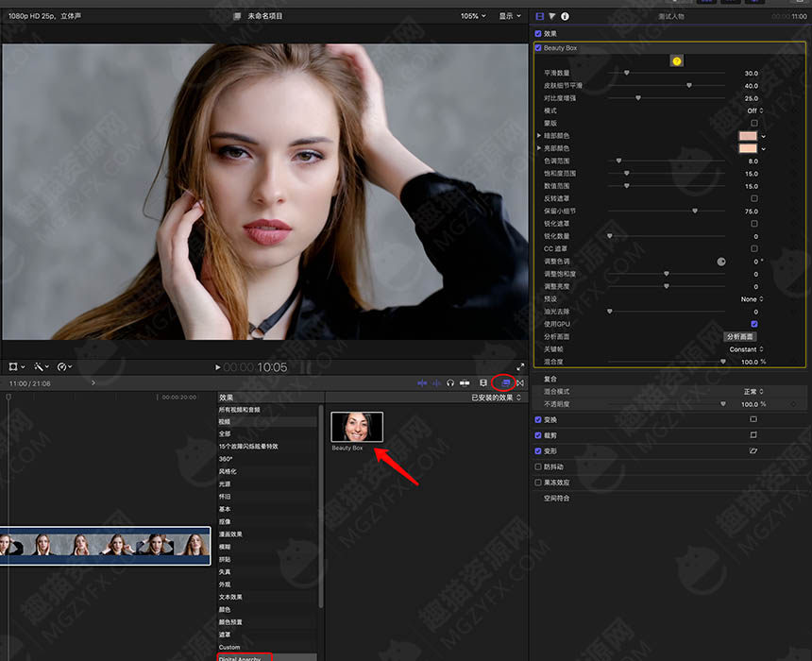Open the magic wand enhancement menu
Image resolution: width=812 pixels, height=661 pixels.
pos(42,366)
